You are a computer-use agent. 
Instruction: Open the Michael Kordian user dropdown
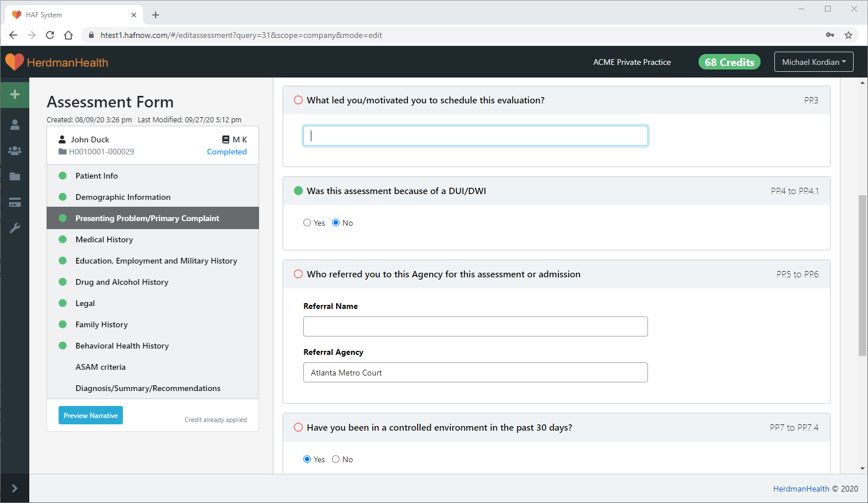pyautogui.click(x=813, y=62)
